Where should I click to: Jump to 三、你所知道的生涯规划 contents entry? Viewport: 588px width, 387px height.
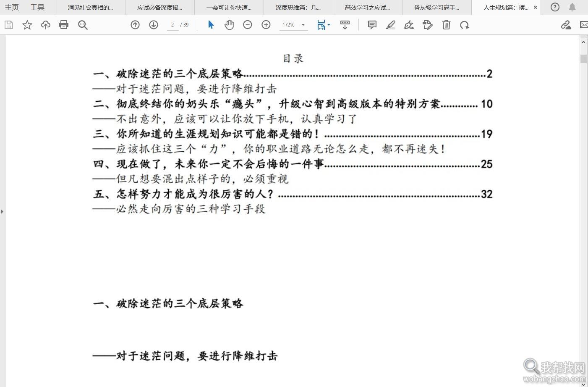293,134
